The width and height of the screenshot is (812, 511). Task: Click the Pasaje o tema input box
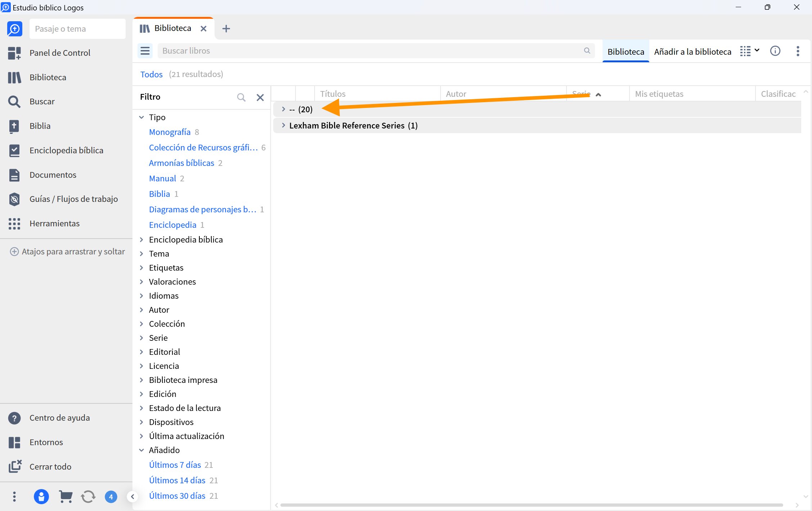click(77, 29)
